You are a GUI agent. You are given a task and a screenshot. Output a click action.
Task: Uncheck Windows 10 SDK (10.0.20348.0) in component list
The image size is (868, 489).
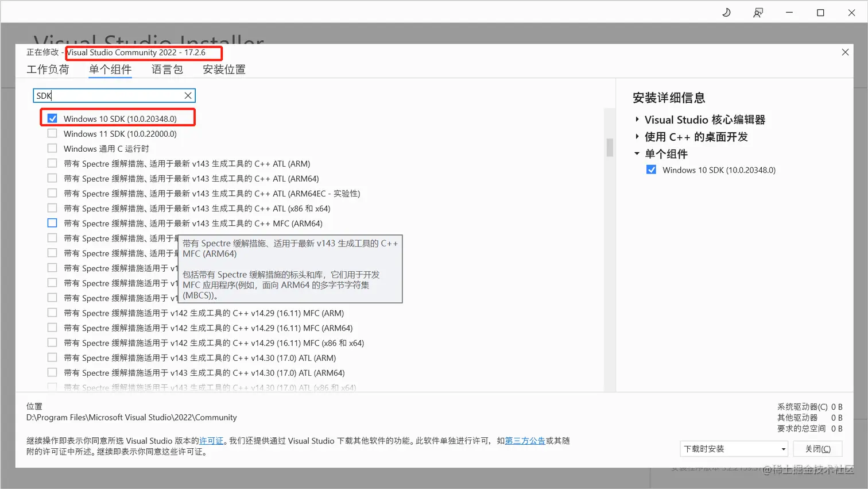pos(52,118)
